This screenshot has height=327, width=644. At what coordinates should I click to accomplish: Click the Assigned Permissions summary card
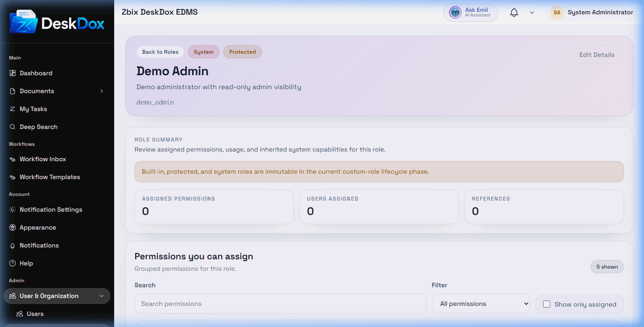[214, 207]
